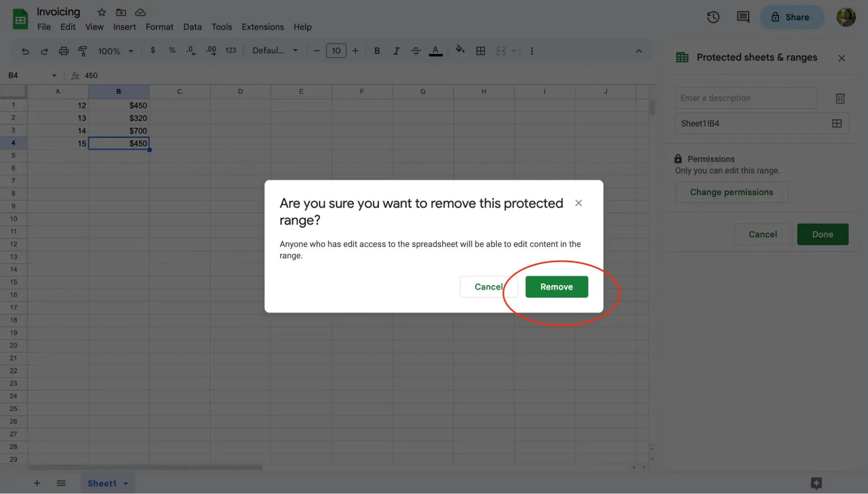This screenshot has height=494, width=868.
Task: Click the undo icon in toolbar
Action: coord(24,50)
